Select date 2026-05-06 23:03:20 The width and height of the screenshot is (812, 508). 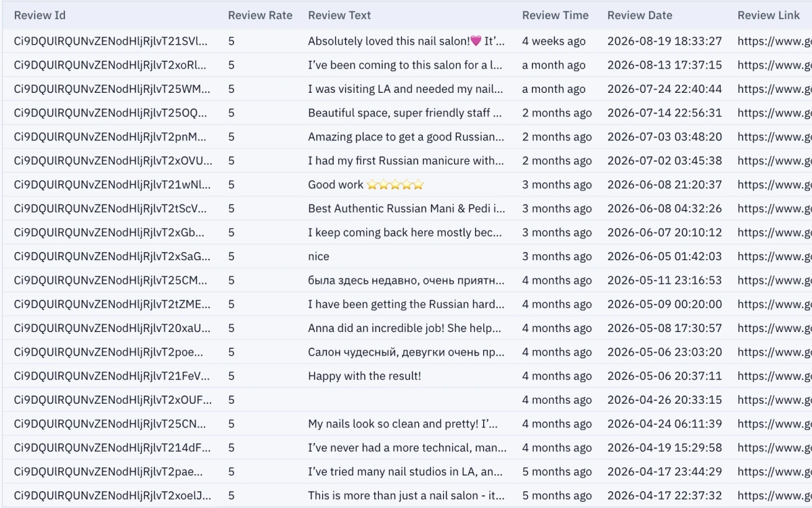point(664,352)
